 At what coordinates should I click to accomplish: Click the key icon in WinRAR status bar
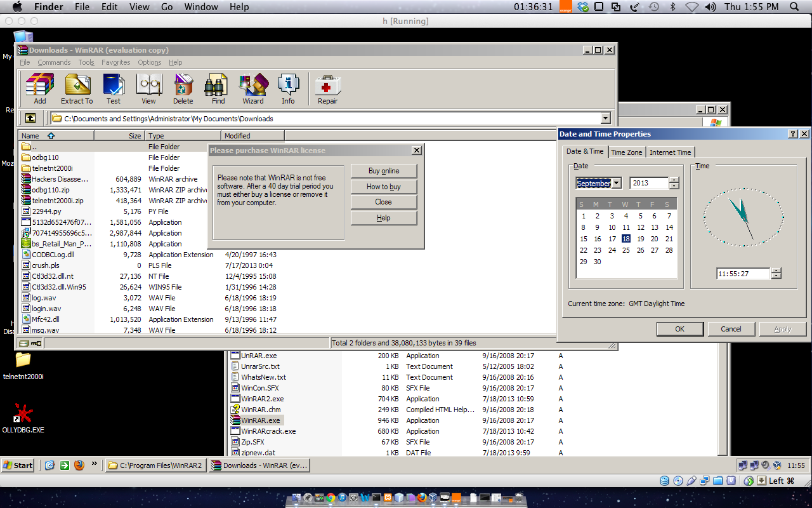pos(36,343)
